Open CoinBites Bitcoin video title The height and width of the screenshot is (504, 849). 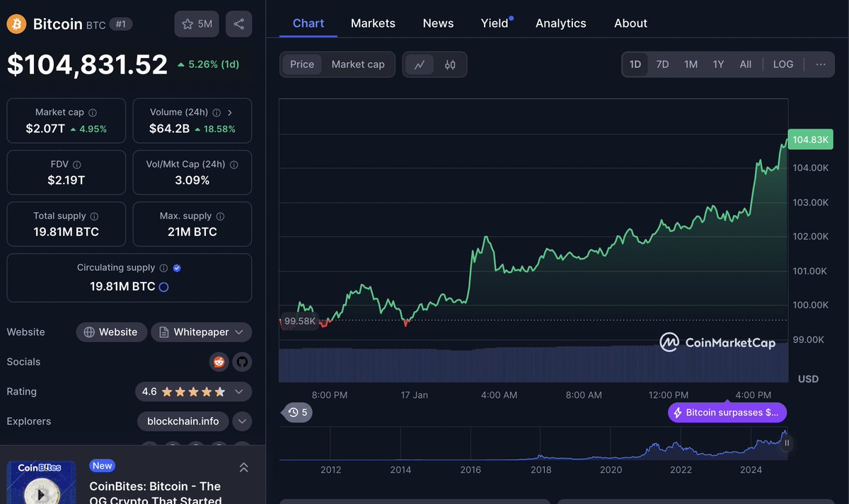[x=155, y=493]
